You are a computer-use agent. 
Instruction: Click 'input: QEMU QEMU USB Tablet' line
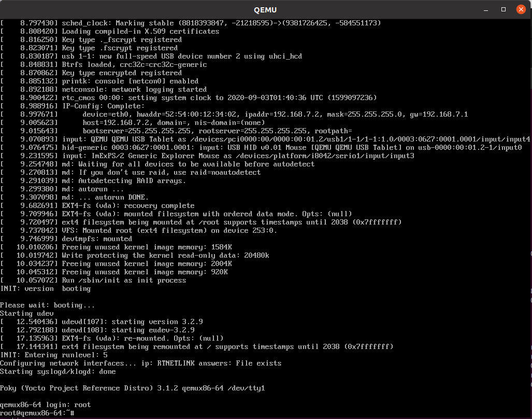(x=265, y=139)
